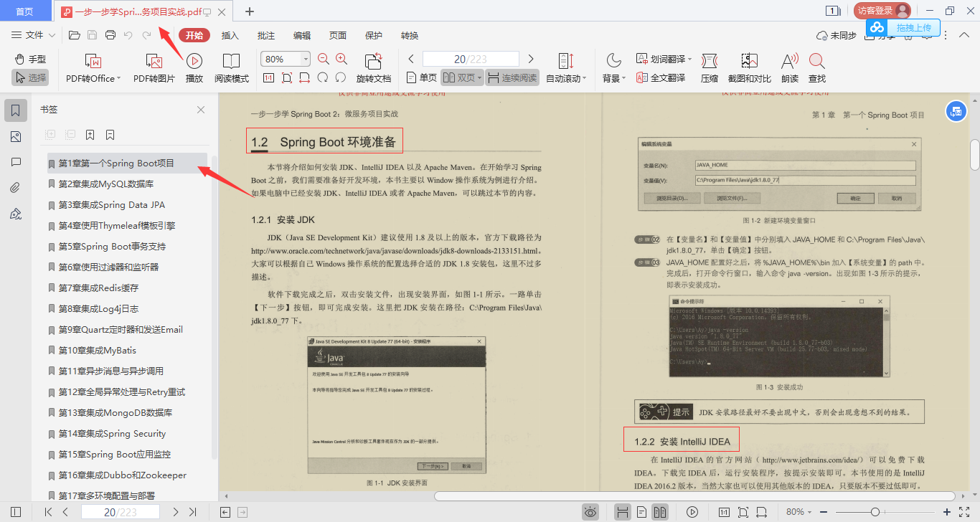Switch to the 转换 convert tab
This screenshot has height=522, width=980.
(410, 35)
